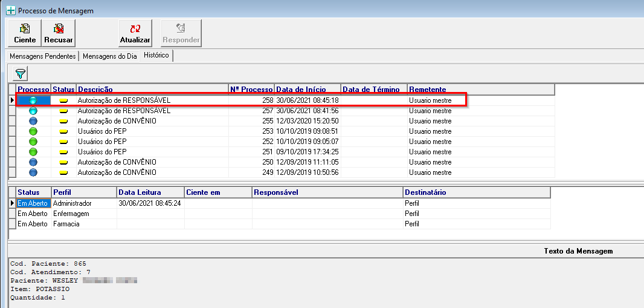Viewport: 644px width, 308px height.
Task: Click row selector for process 255
Action: click(12, 121)
